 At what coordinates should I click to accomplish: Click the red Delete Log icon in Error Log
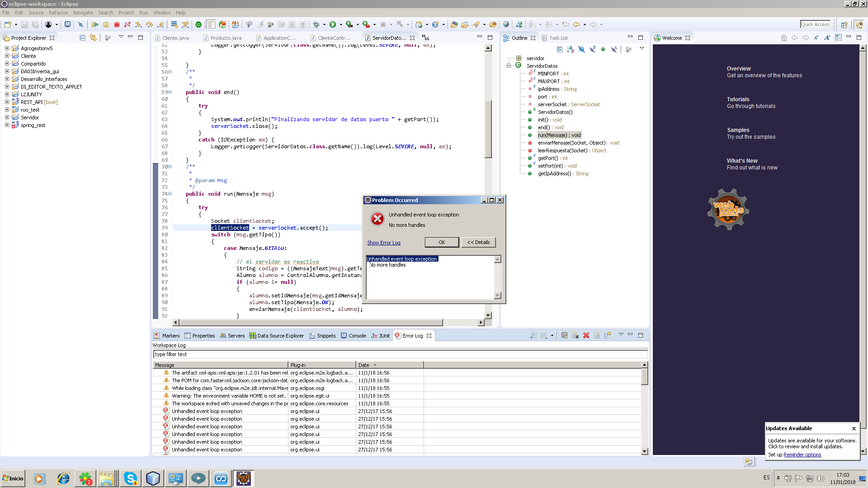(x=586, y=336)
